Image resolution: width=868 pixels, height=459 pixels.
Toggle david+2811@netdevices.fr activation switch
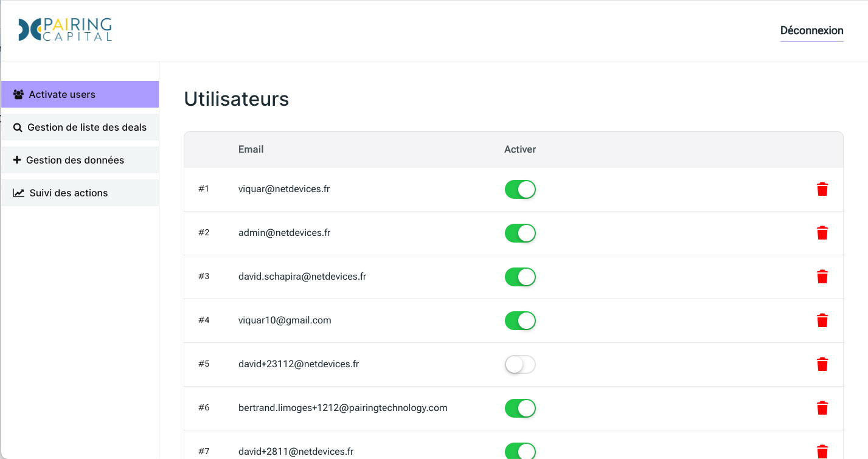(x=520, y=450)
